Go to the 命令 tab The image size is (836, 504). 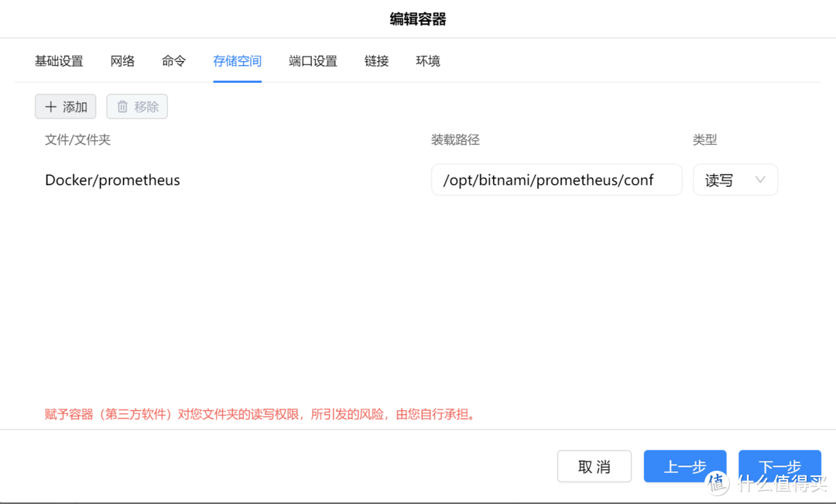coord(173,61)
